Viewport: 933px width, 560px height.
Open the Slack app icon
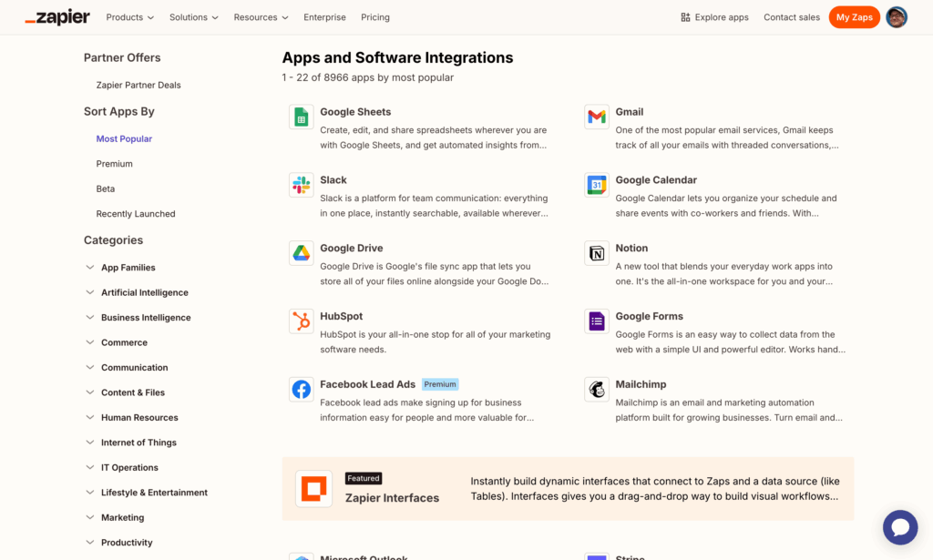tap(301, 185)
